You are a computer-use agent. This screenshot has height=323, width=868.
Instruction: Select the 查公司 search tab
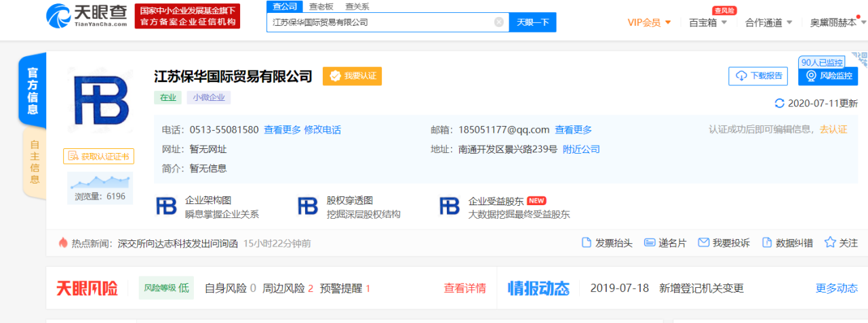click(x=284, y=6)
